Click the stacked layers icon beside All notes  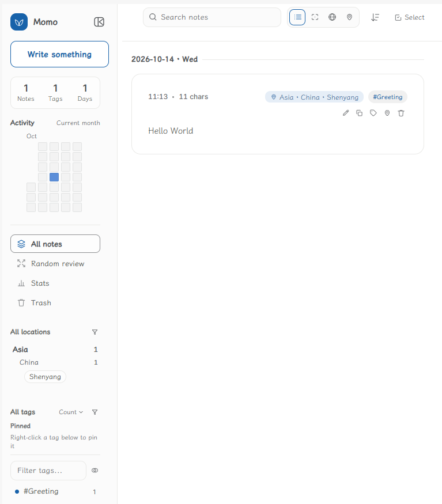point(21,244)
